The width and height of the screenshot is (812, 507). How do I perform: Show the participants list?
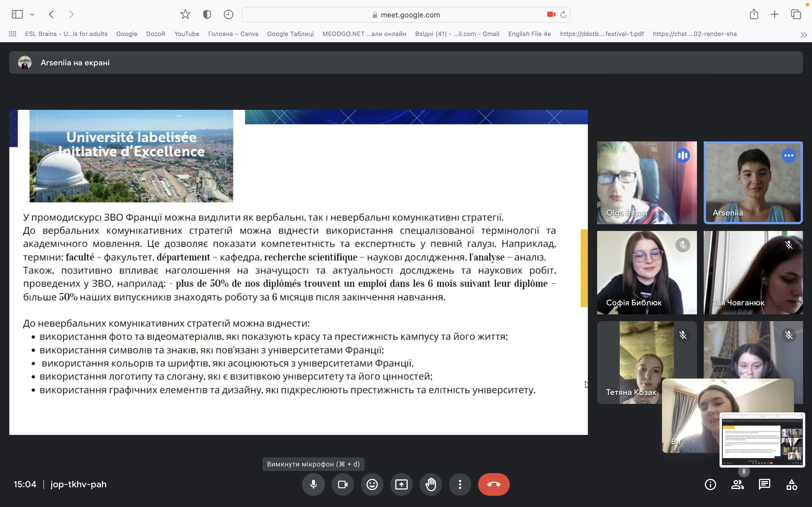[738, 484]
